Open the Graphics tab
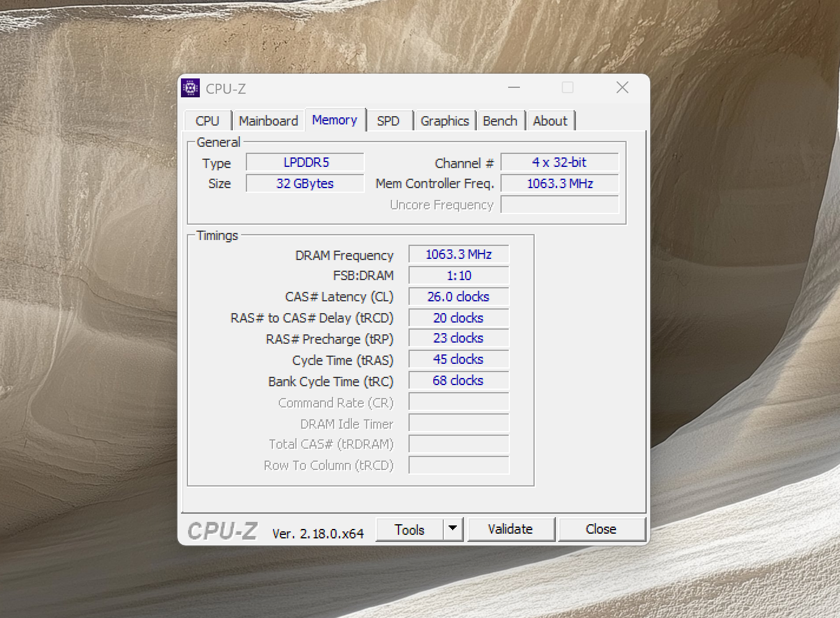The width and height of the screenshot is (840, 618). tap(444, 121)
